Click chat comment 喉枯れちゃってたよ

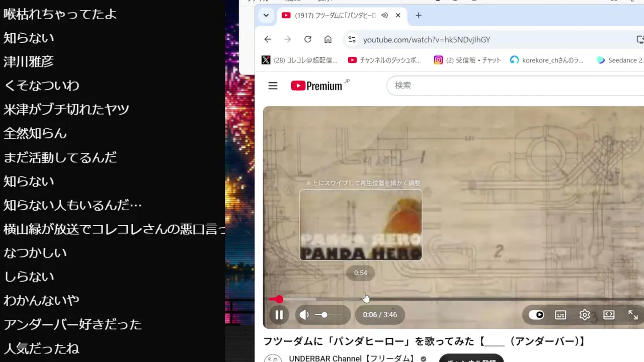(60, 14)
